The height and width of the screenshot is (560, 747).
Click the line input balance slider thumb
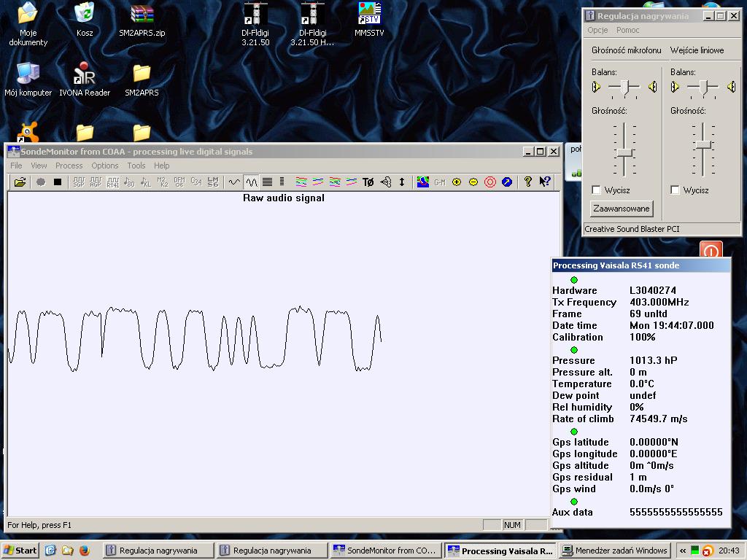point(704,87)
